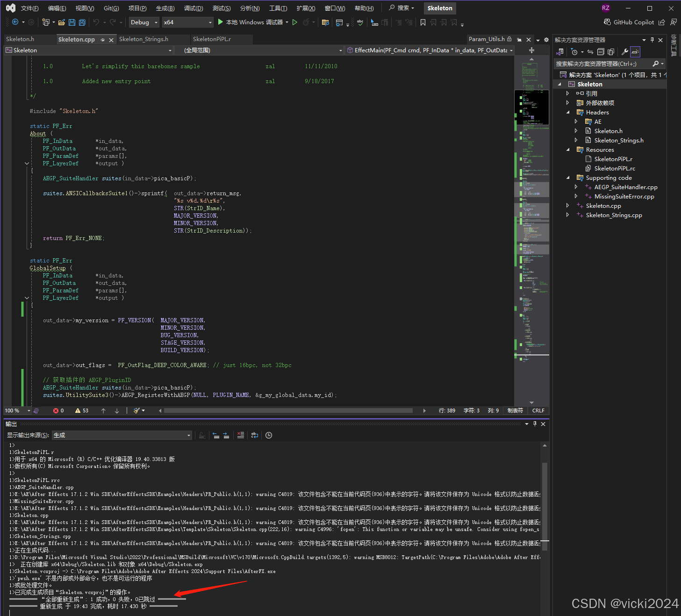Click the spell checker abc icon
The height and width of the screenshot is (616, 681).
pyautogui.click(x=360, y=22)
